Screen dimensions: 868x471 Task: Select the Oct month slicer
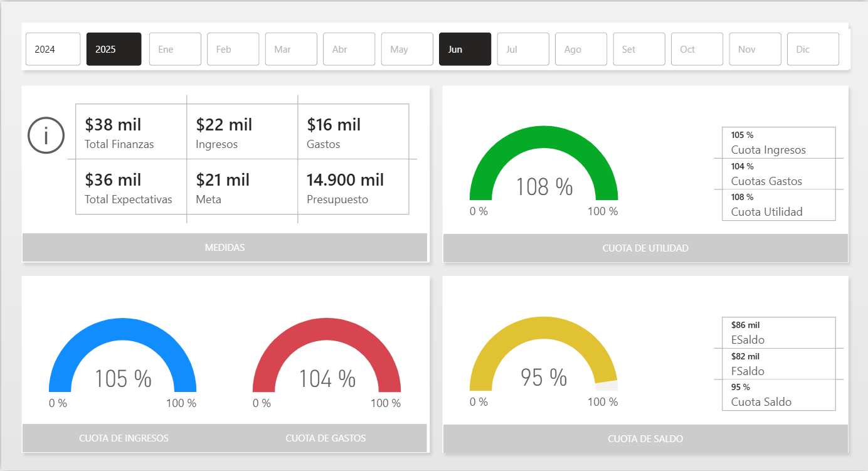(x=697, y=50)
